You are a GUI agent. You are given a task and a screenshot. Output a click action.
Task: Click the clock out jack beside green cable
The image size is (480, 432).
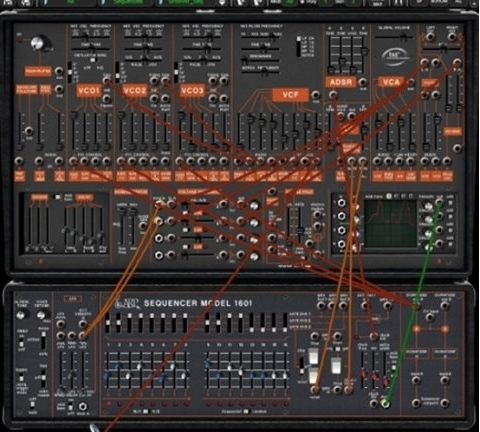point(374,404)
